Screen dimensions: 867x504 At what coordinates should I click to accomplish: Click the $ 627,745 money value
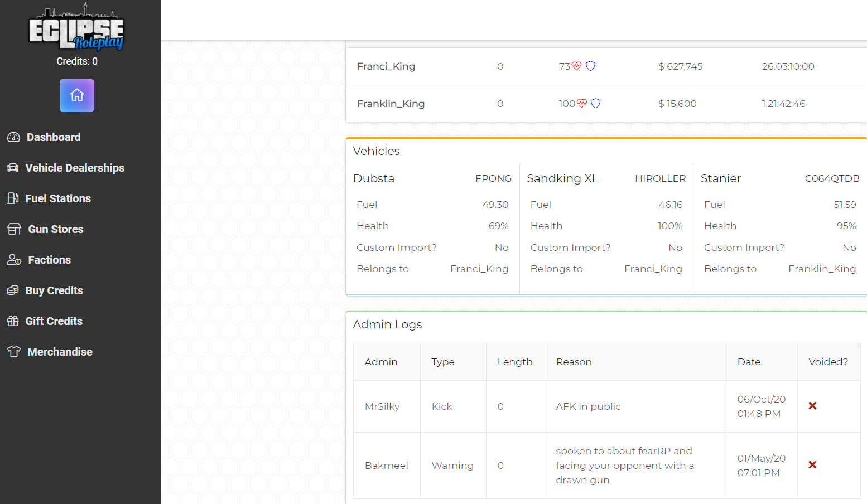click(680, 66)
